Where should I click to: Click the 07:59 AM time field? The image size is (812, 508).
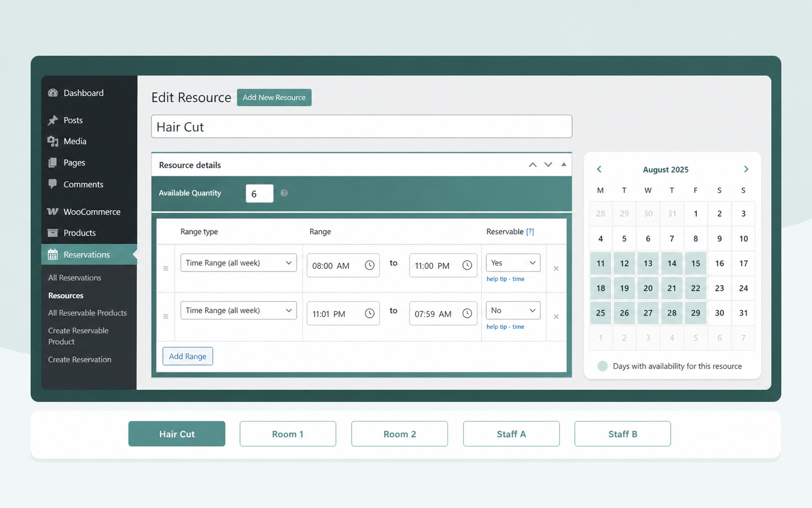pos(443,313)
